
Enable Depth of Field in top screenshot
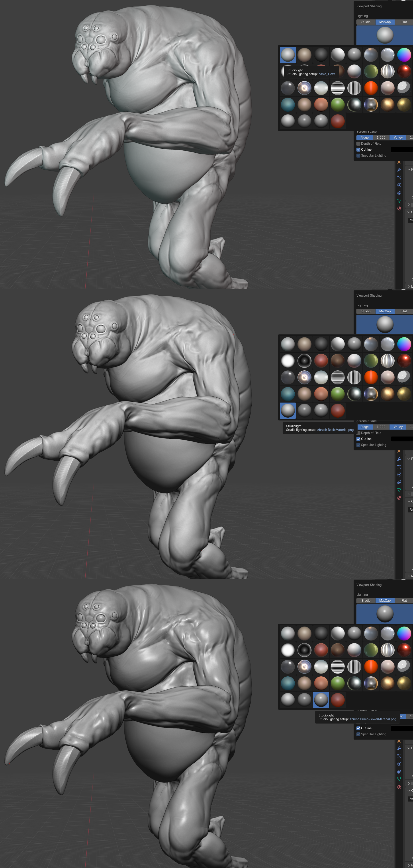358,144
